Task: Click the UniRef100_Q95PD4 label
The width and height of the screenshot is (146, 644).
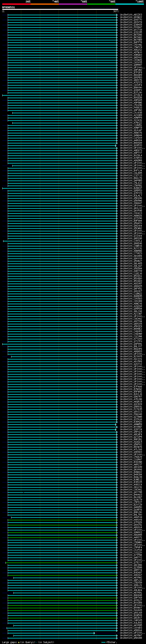Action: pyautogui.click(x=131, y=309)
